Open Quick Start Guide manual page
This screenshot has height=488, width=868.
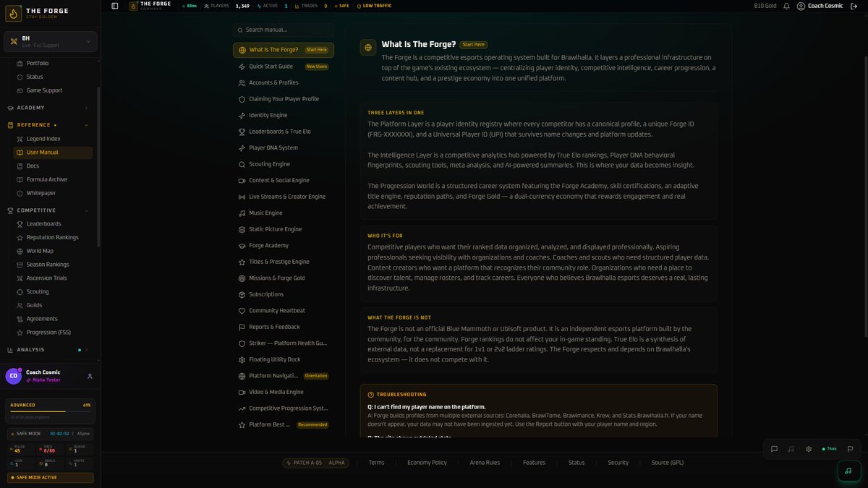(x=284, y=67)
